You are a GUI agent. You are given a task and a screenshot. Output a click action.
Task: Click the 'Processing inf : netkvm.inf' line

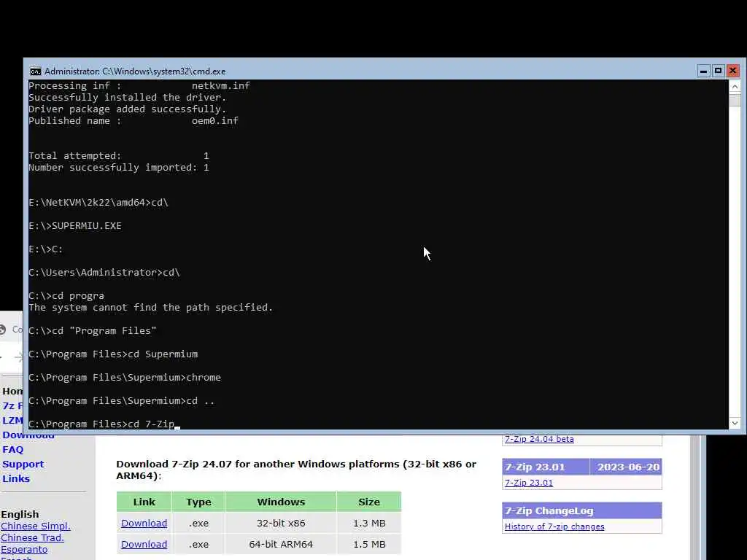tap(139, 86)
